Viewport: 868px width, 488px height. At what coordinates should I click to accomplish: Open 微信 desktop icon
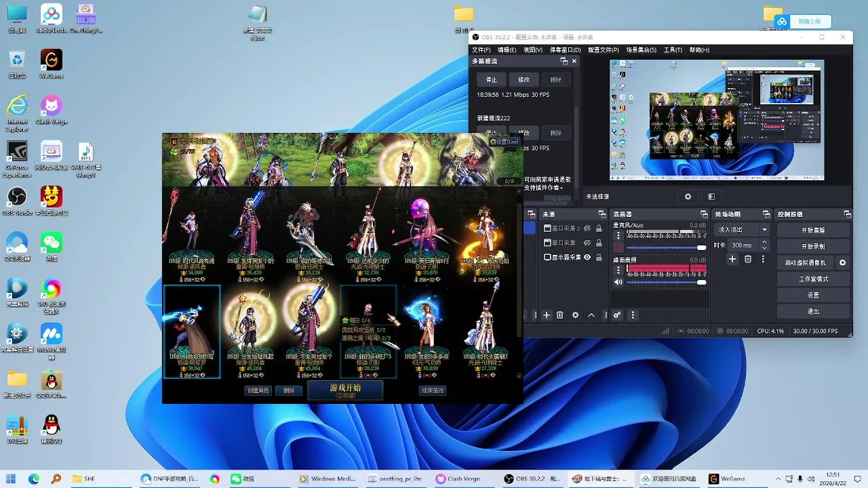52,247
